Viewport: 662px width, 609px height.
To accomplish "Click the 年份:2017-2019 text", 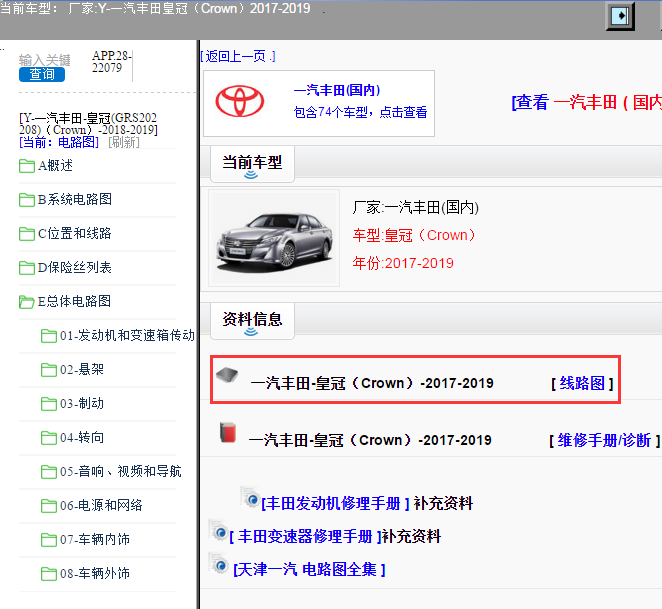I will [403, 263].
